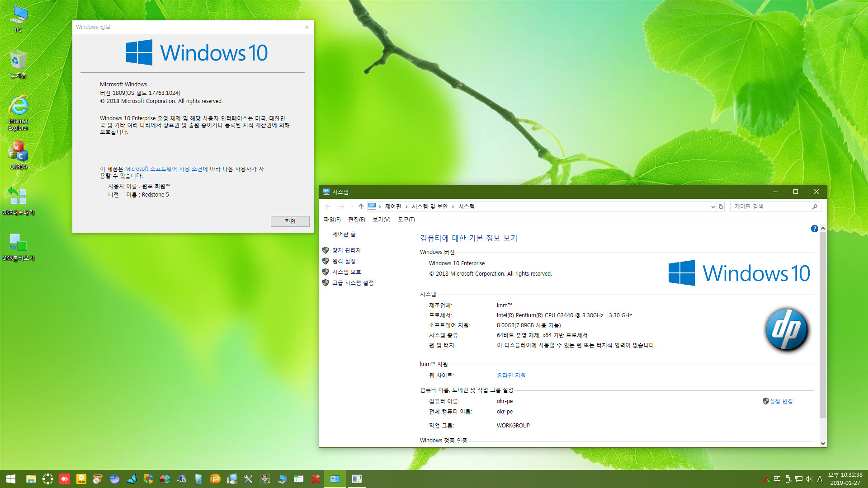The height and width of the screenshot is (488, 868).
Task: Go to 제어판 홈 link
Action: 344,234
